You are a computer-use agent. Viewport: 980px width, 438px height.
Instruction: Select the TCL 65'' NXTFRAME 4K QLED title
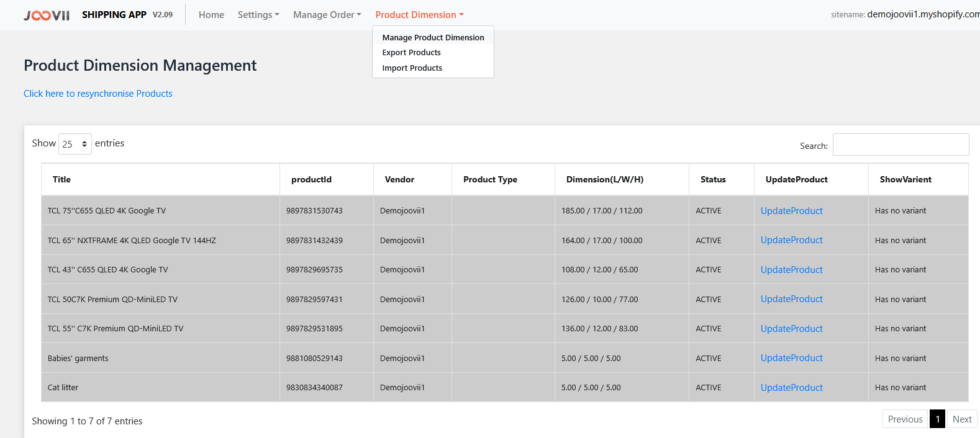132,241
